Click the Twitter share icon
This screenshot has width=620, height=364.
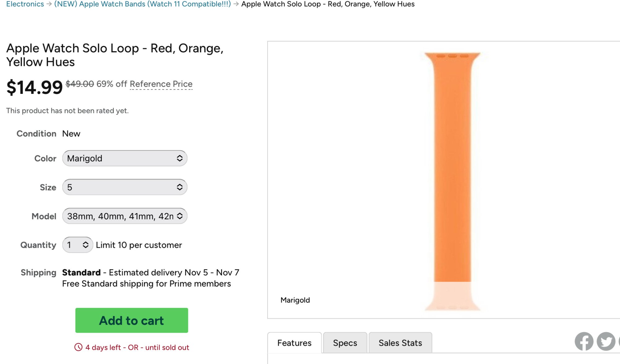606,341
